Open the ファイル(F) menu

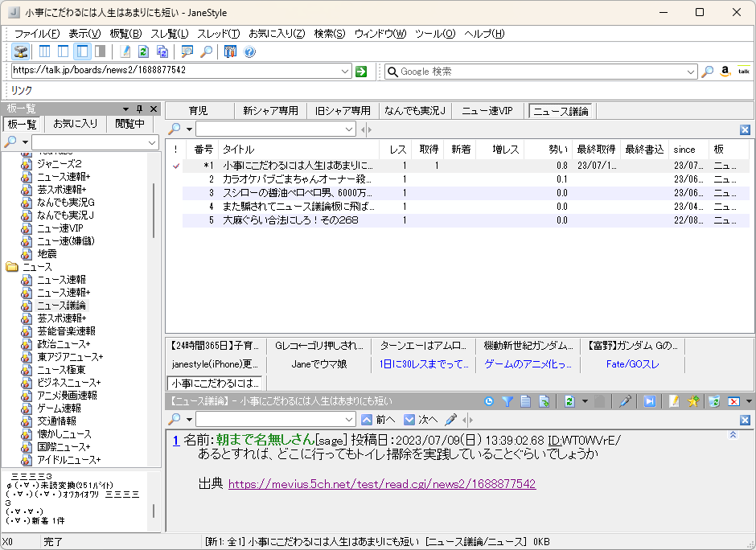[x=37, y=33]
